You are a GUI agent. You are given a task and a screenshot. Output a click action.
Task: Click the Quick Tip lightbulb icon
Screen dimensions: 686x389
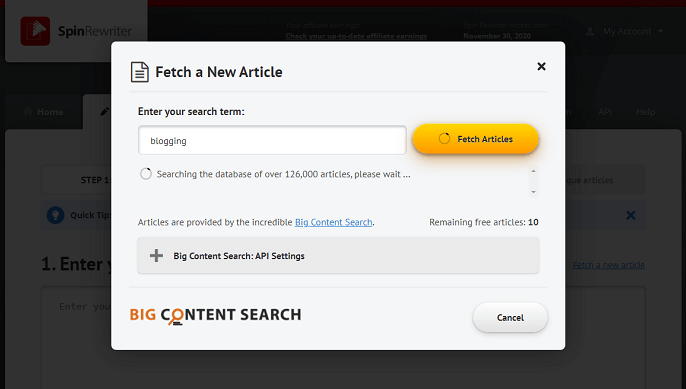56,215
